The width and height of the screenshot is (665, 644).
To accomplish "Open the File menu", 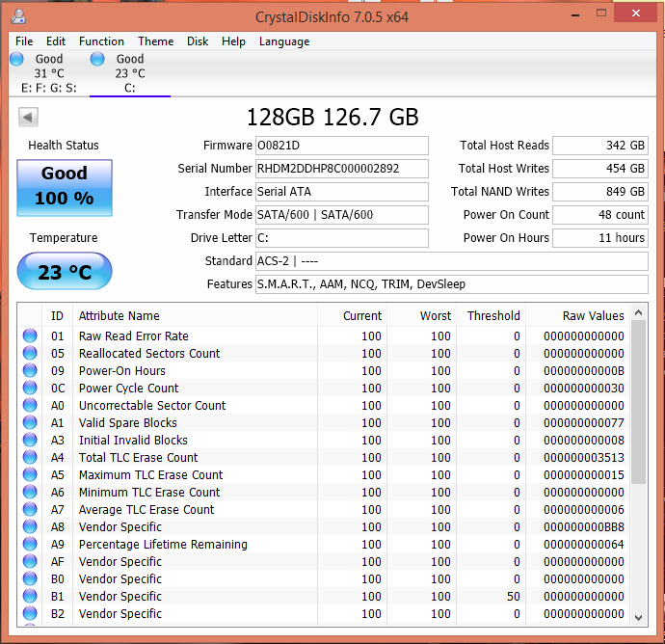I will tap(24, 41).
